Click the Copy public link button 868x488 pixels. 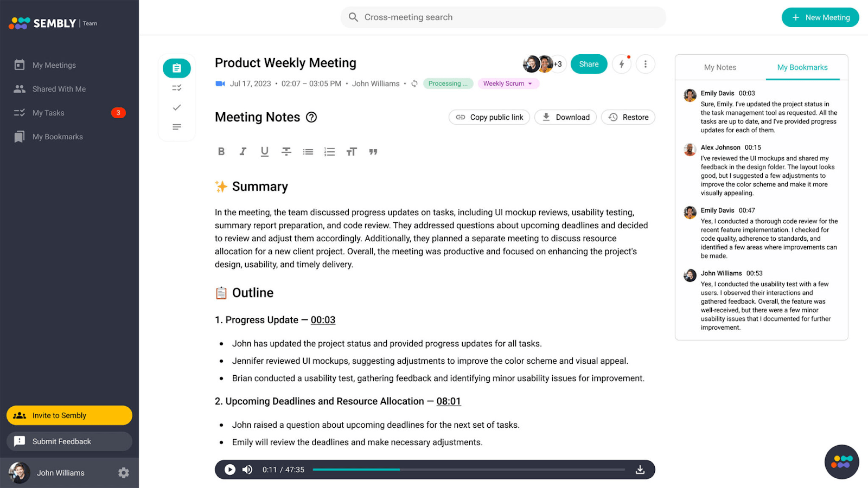tap(488, 117)
